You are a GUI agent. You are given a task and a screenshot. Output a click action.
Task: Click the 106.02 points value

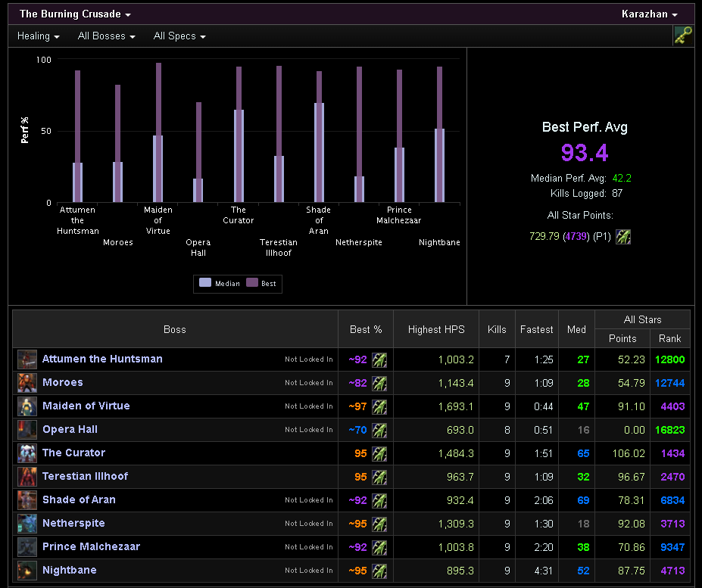pyautogui.click(x=629, y=454)
